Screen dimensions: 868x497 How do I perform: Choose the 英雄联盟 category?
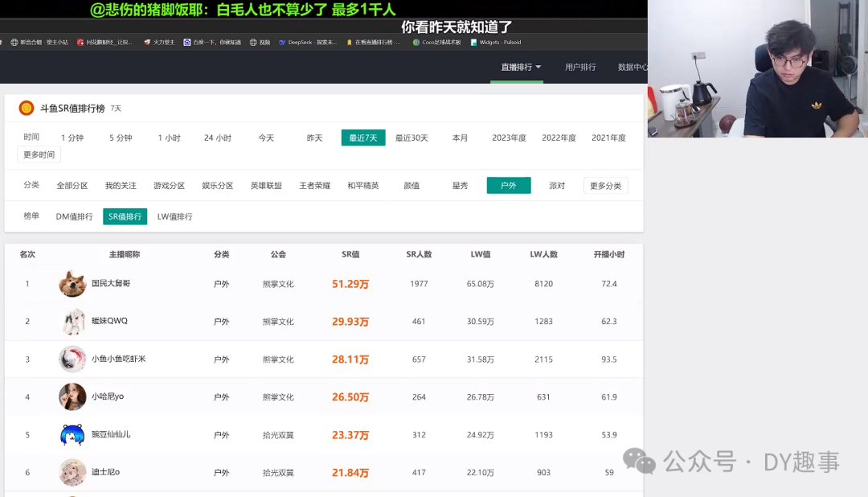[x=266, y=186]
